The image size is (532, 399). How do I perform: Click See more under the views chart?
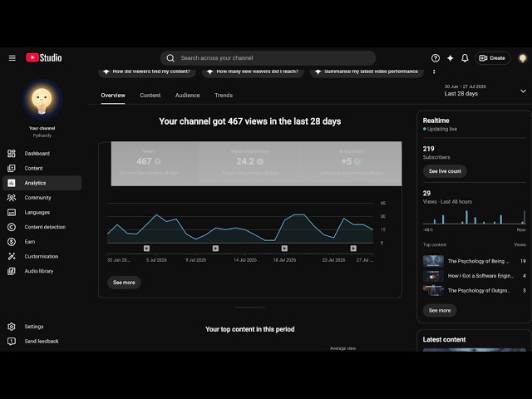[x=124, y=283]
